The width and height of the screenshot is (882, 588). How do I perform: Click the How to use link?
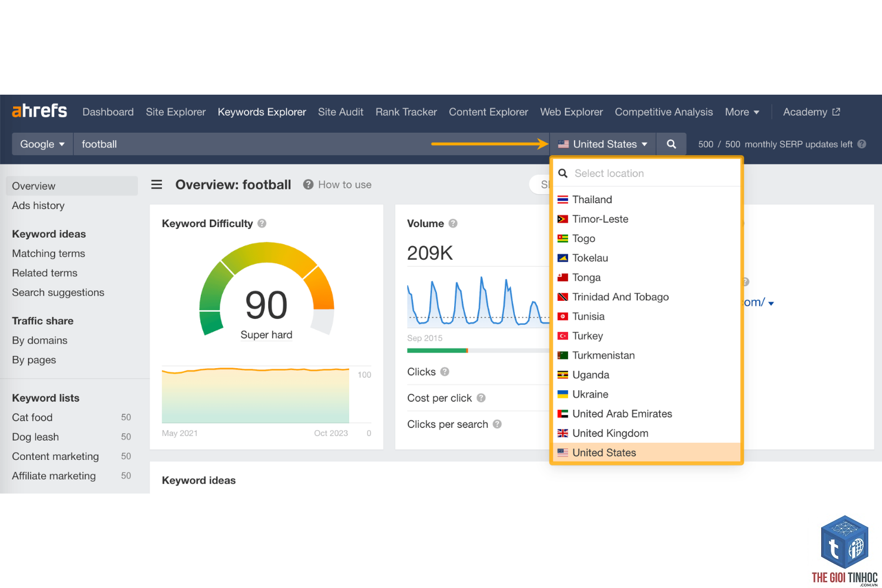pos(344,185)
